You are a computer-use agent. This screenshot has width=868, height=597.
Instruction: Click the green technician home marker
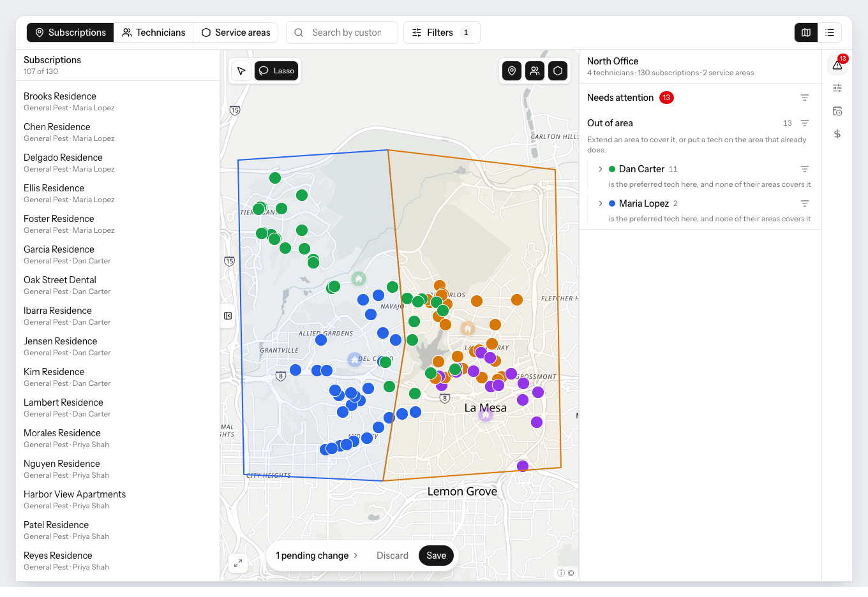point(359,279)
